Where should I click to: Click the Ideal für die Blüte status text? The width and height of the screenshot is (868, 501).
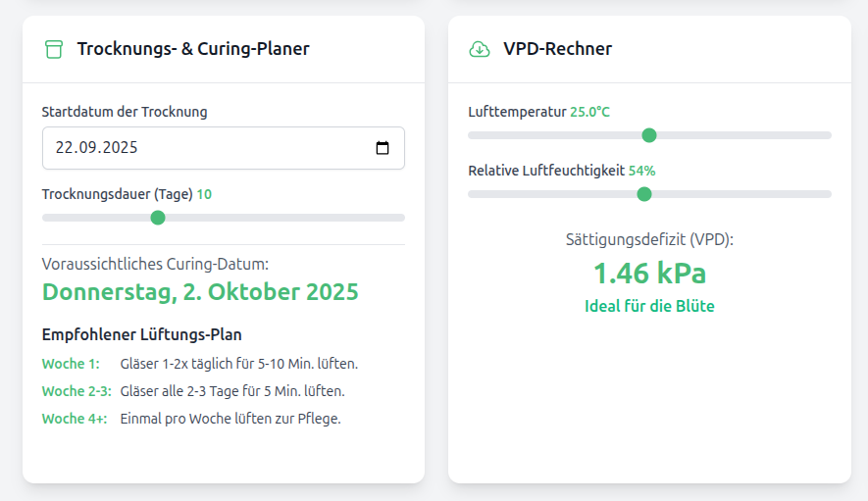pyautogui.click(x=649, y=306)
